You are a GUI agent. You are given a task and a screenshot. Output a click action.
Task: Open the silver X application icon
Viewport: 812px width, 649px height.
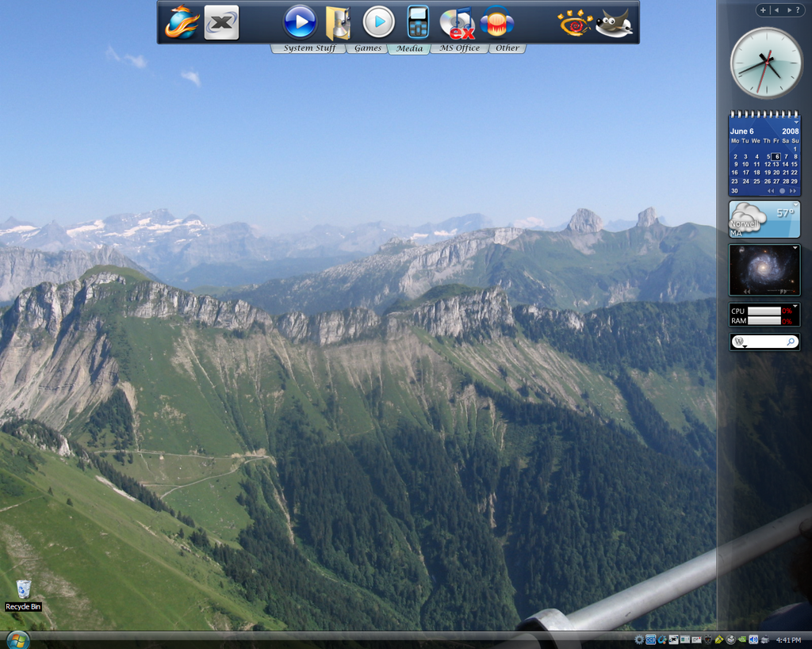222,22
